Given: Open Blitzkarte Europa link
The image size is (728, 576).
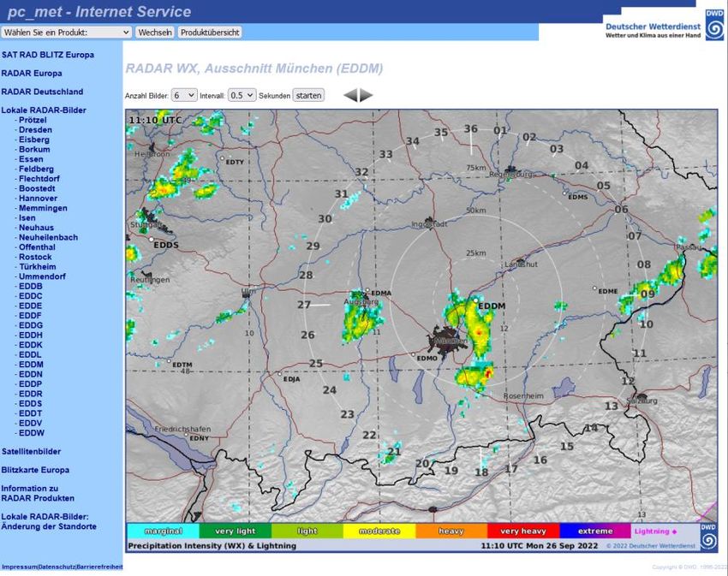Looking at the screenshot, I should pyautogui.click(x=35, y=470).
